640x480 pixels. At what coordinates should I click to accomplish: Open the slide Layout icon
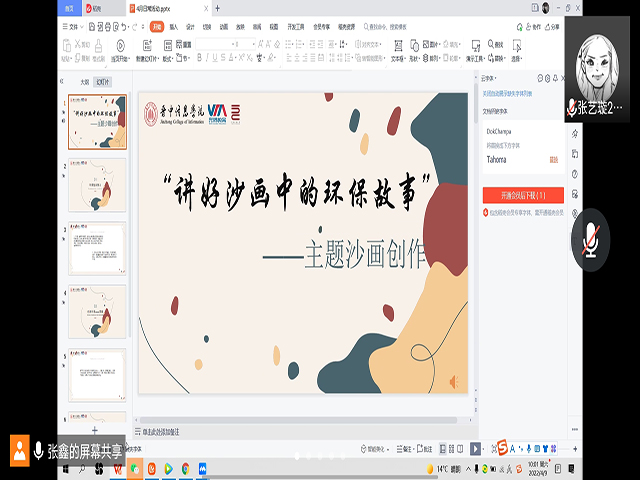(x=168, y=45)
